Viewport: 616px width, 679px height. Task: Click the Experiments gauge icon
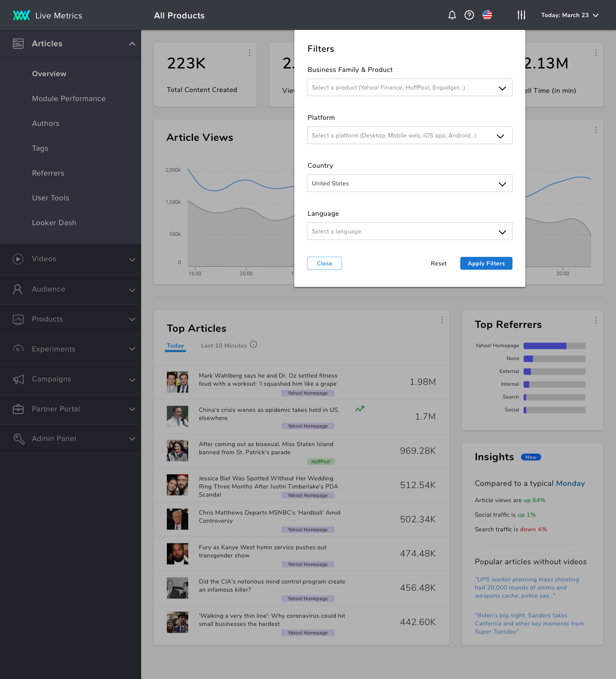tap(18, 349)
